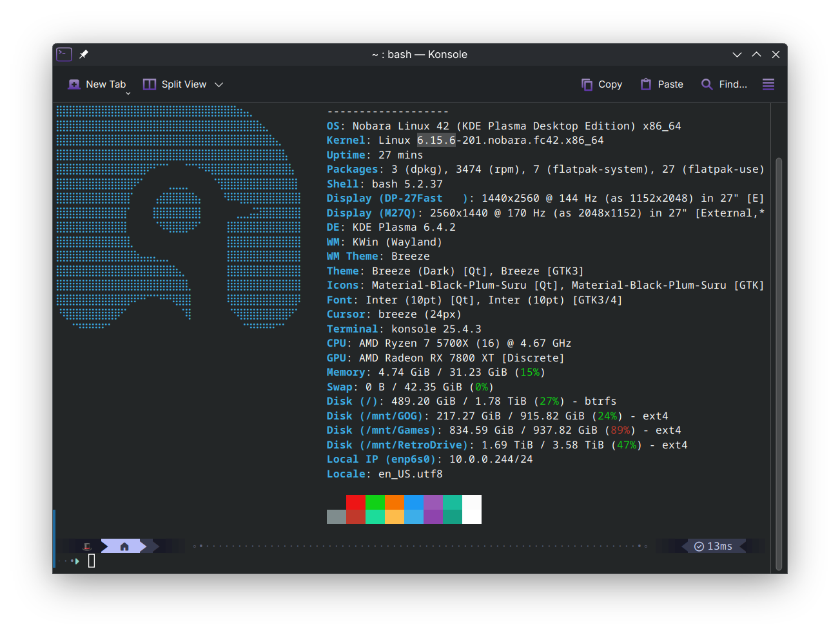Click 'CPU: AMD Ryzen 7 5700X' line
840x636 pixels.
pyautogui.click(x=449, y=343)
